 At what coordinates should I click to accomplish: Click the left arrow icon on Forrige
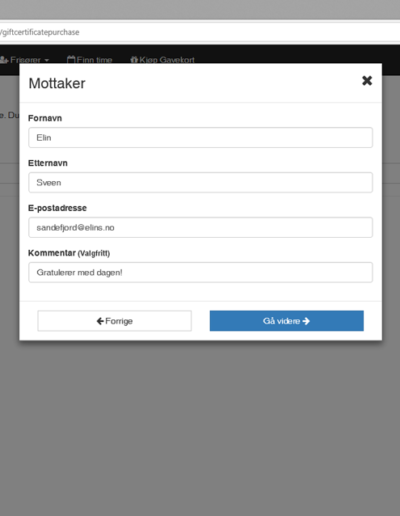[100, 321]
